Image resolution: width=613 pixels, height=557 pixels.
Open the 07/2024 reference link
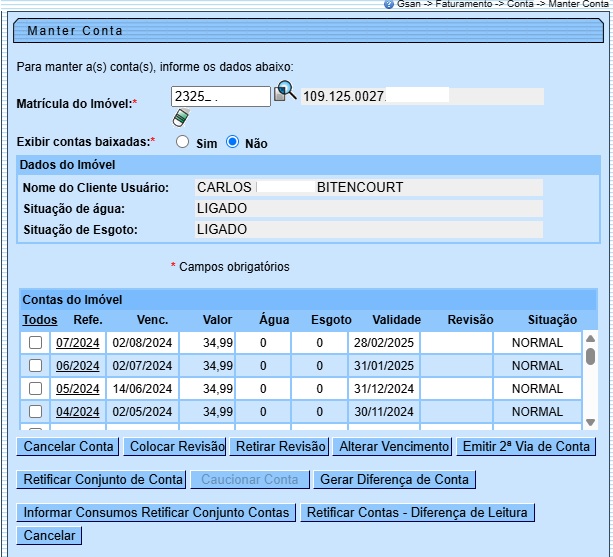(78, 343)
